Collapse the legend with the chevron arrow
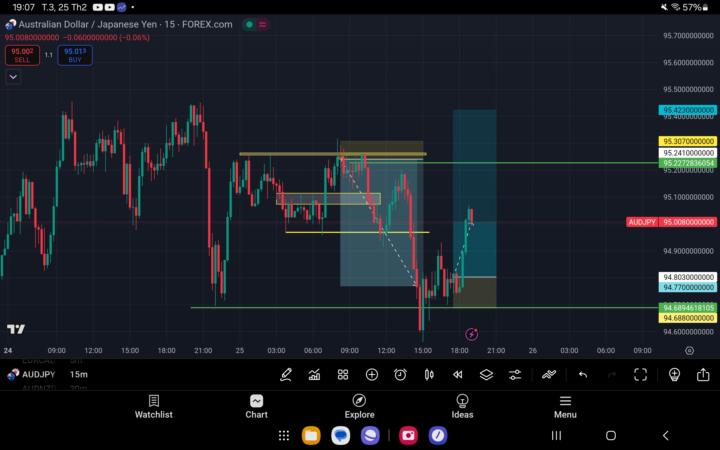 (x=13, y=77)
